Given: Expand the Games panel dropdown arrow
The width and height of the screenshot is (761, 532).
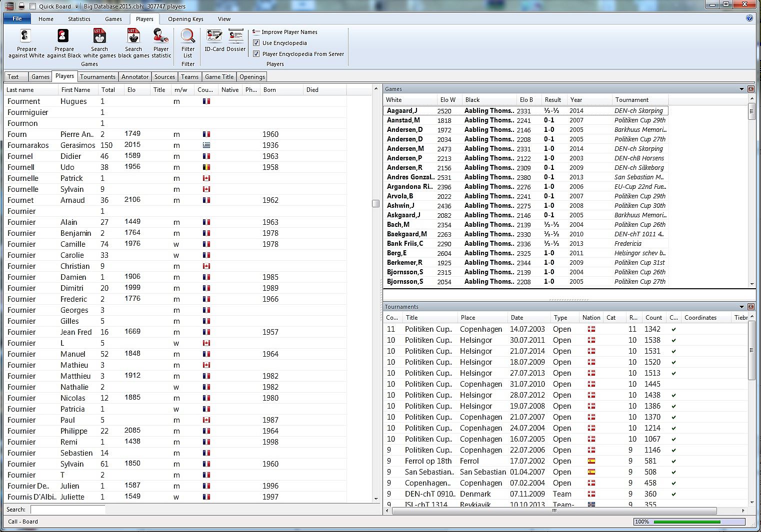Looking at the screenshot, I should [741, 89].
